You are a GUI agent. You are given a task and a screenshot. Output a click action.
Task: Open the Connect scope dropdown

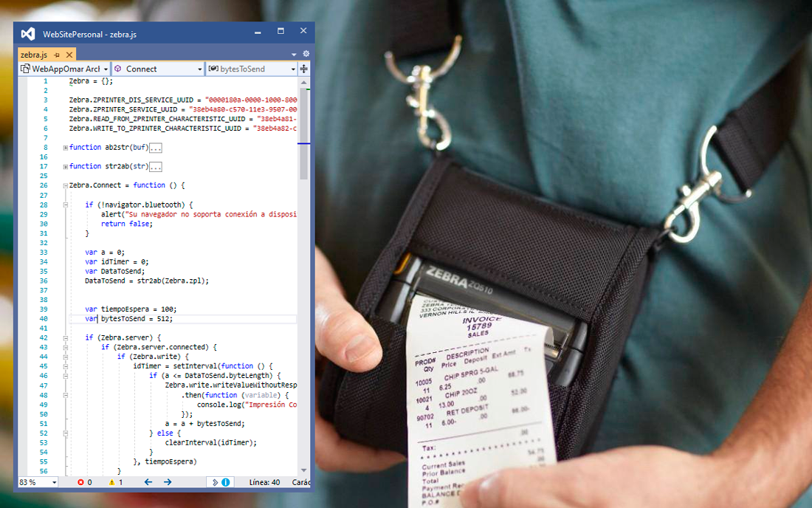click(x=158, y=69)
